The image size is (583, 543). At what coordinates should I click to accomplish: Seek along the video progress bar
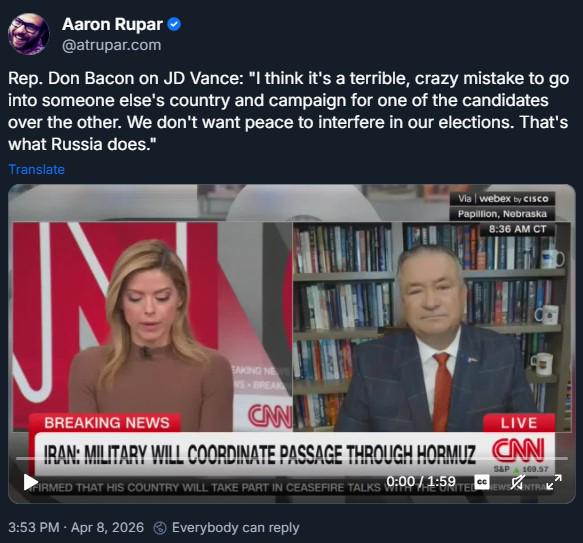pyautogui.click(x=292, y=459)
